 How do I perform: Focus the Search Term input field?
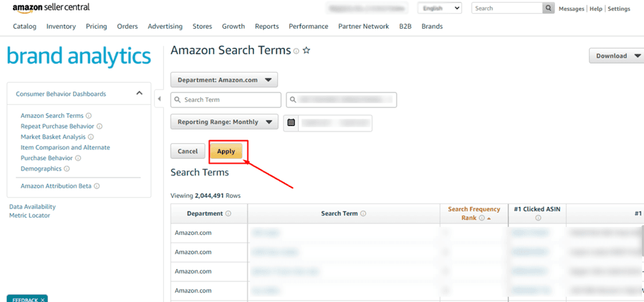pyautogui.click(x=226, y=100)
